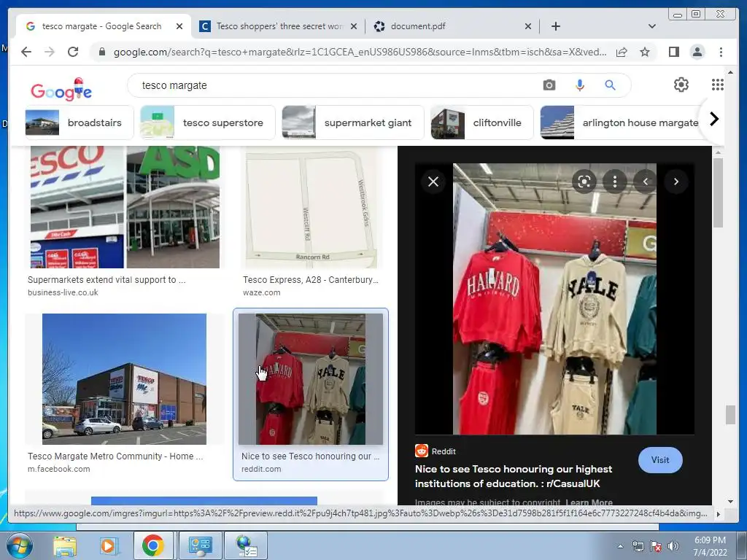Image resolution: width=747 pixels, height=560 pixels.
Task: Close the image preview panel
Action: pyautogui.click(x=433, y=182)
